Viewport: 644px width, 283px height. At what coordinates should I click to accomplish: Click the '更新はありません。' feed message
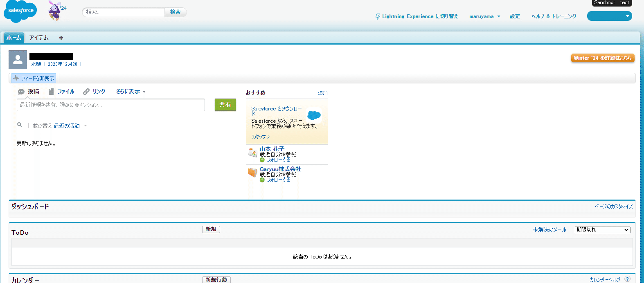(x=36, y=144)
